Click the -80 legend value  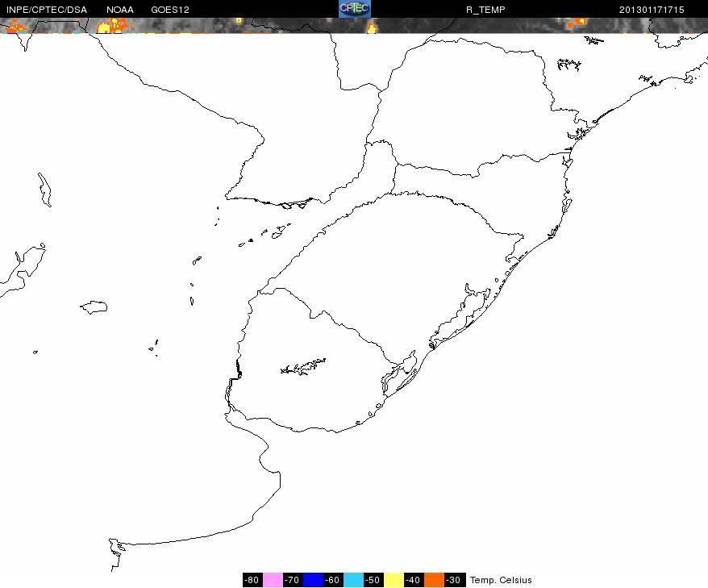pyautogui.click(x=252, y=580)
